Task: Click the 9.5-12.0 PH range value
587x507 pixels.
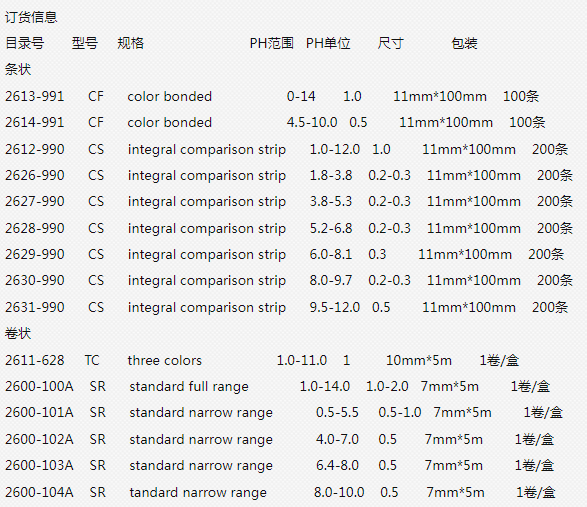Action: (334, 307)
